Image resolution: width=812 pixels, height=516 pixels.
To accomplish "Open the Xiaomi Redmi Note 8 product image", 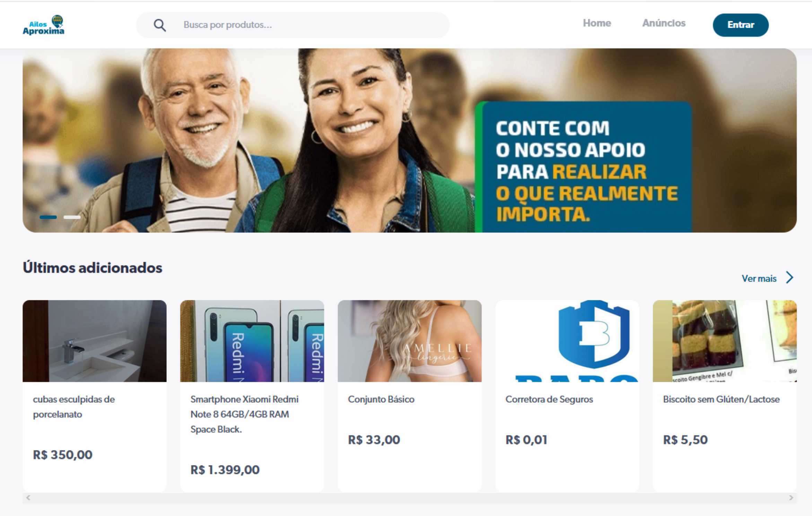I will coord(252,341).
